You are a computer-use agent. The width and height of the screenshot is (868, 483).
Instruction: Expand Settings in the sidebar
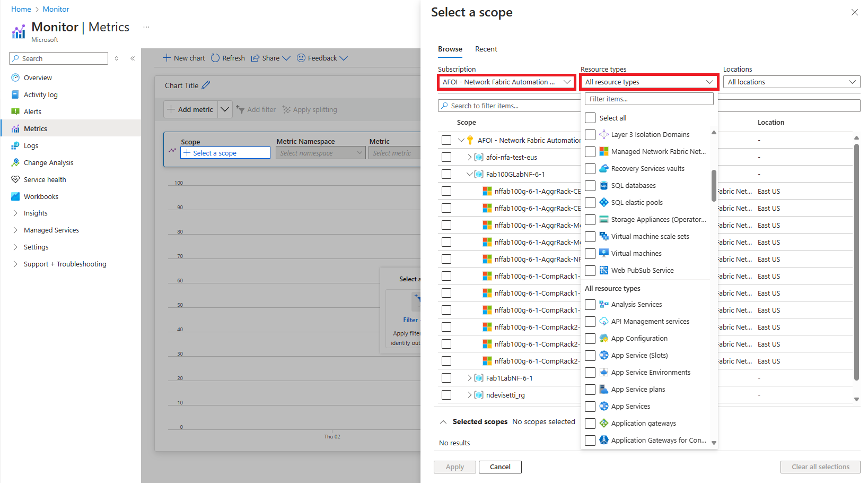click(x=15, y=247)
